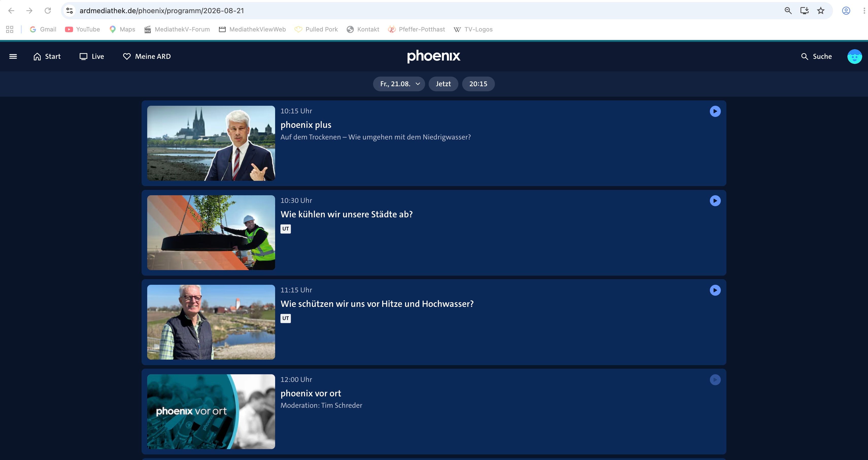The width and height of the screenshot is (868, 460).
Task: Open the hamburger navigation menu
Action: pos(13,57)
